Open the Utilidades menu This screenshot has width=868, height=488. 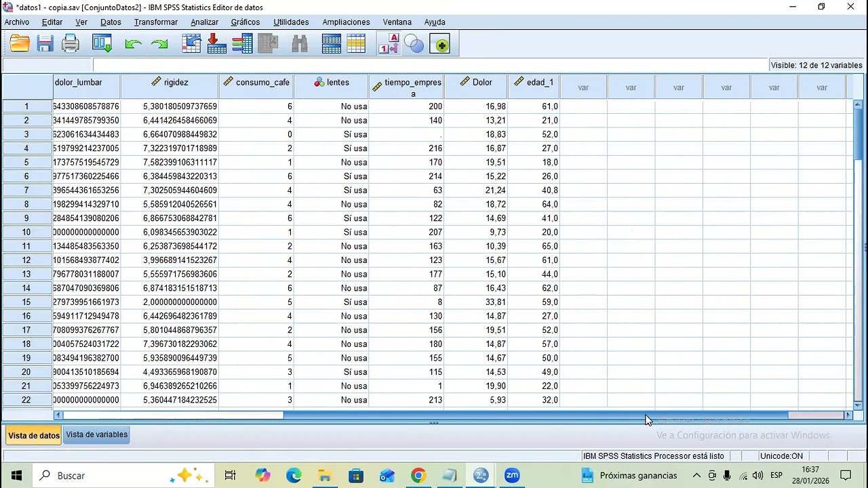point(291,22)
